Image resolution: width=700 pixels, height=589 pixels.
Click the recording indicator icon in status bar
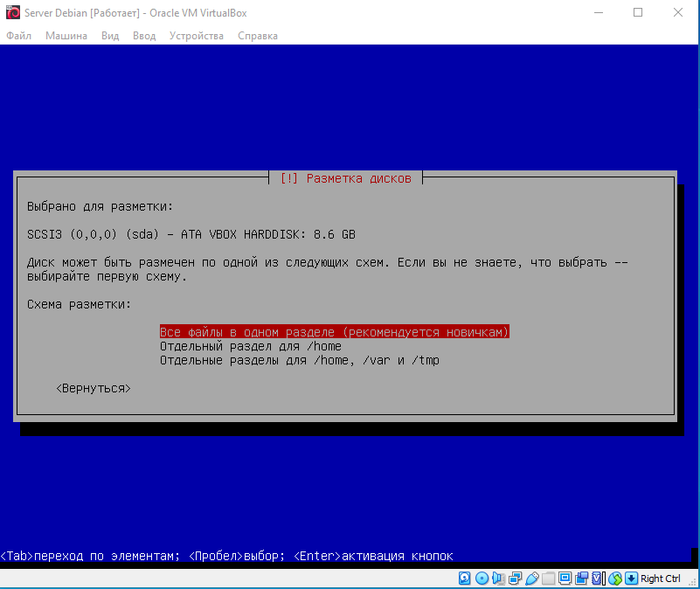pos(581,579)
